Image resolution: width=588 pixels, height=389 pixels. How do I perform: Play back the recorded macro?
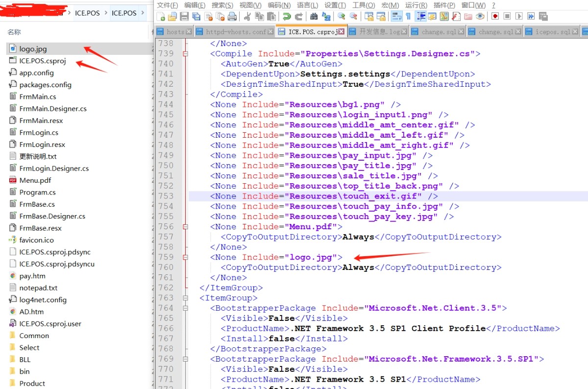click(x=519, y=16)
